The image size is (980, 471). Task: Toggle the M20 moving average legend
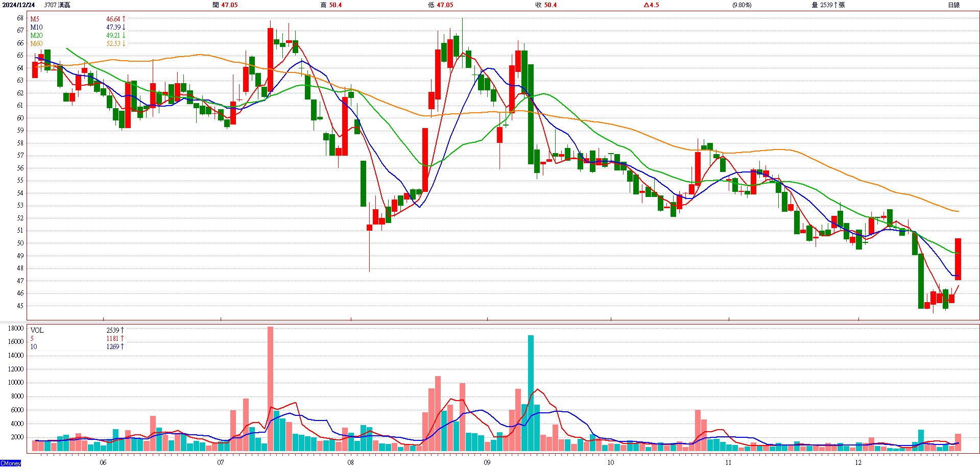coord(36,35)
